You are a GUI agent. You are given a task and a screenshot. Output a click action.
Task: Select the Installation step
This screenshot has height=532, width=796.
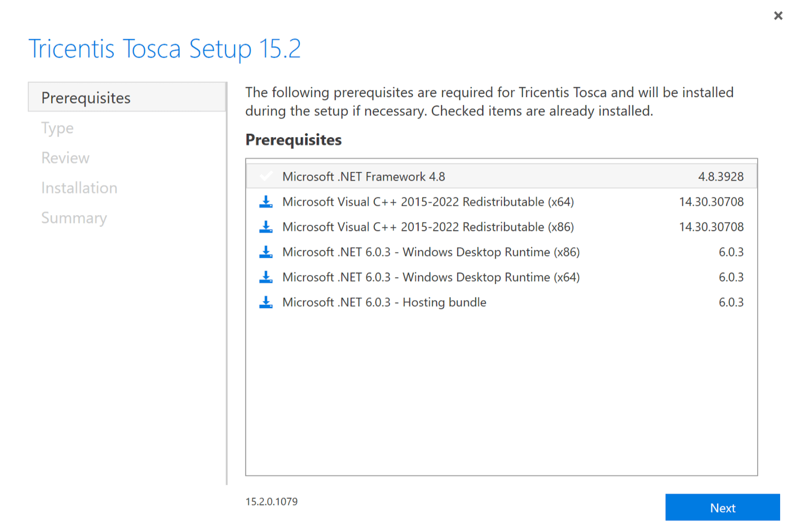pos(79,188)
